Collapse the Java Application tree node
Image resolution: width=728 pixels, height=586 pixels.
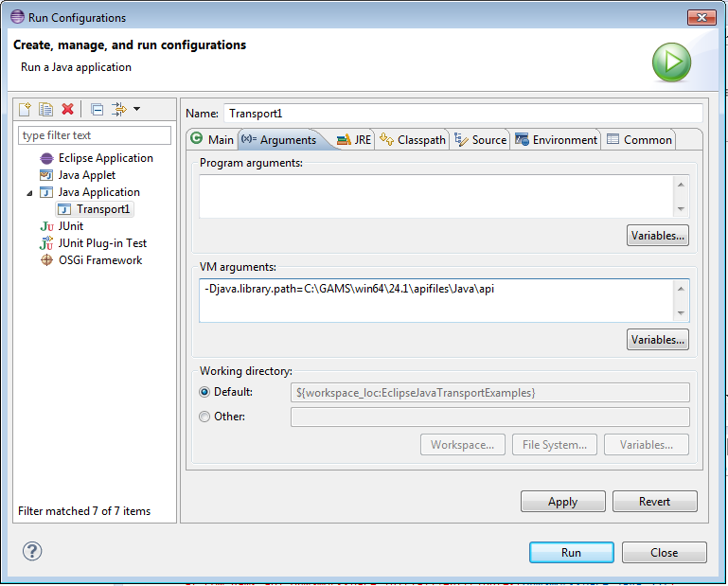point(29,193)
